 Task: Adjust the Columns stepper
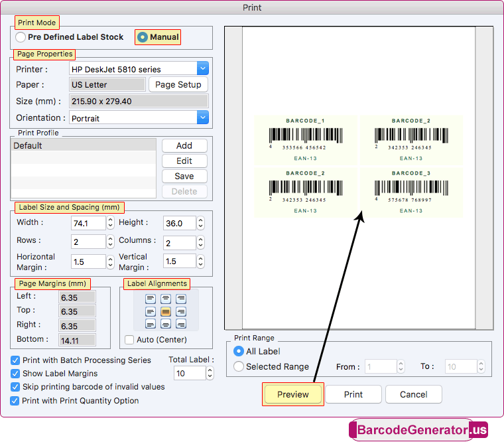point(200,242)
